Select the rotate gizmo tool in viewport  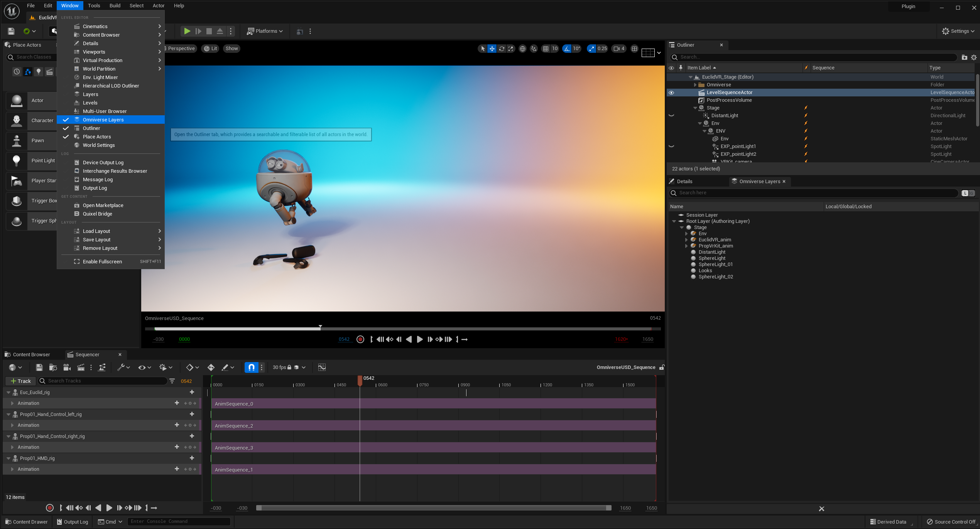pyautogui.click(x=502, y=49)
